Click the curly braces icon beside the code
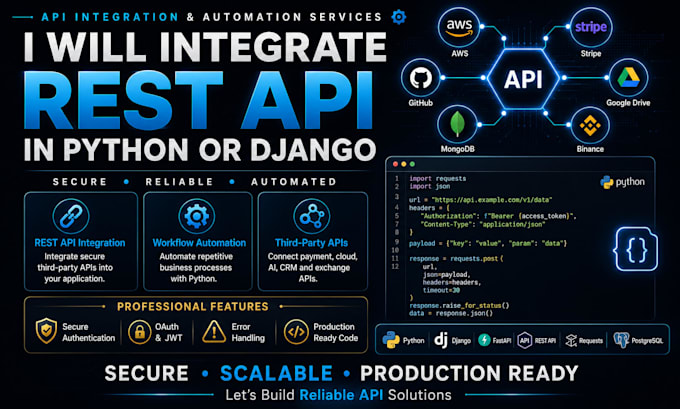 click(x=636, y=249)
